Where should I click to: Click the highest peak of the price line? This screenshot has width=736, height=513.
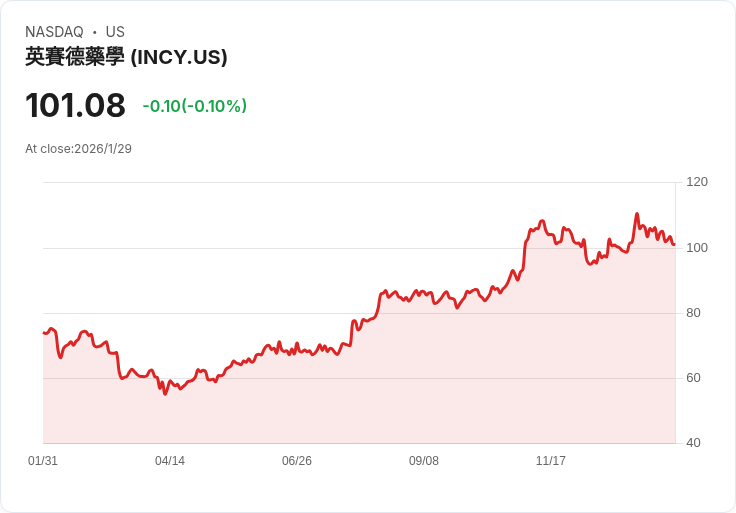(636, 214)
